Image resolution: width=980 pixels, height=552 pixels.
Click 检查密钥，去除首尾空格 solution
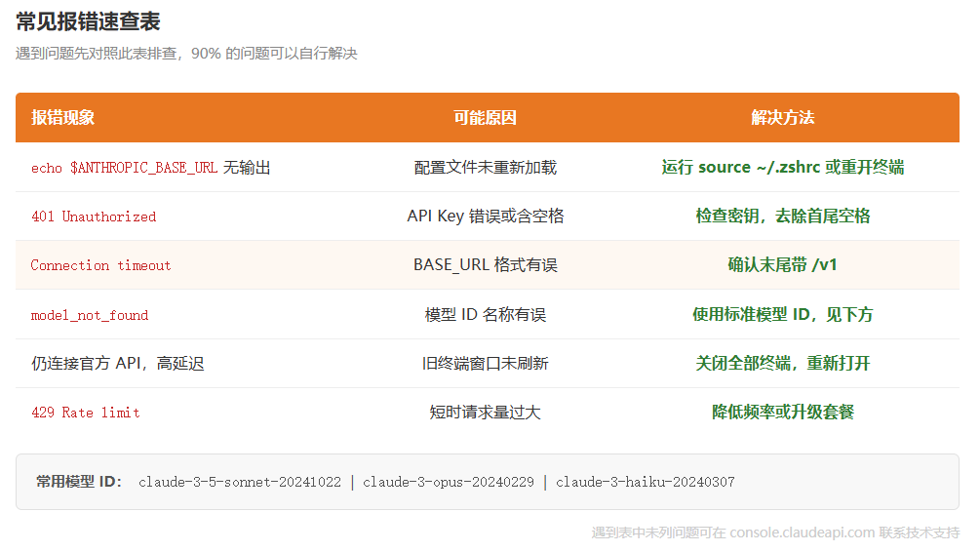coord(782,217)
